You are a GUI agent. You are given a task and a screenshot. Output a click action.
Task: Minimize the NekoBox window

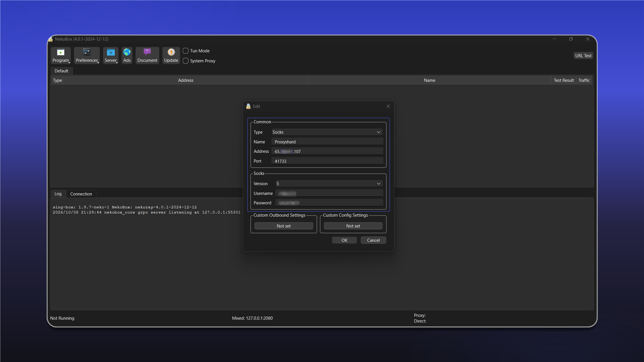(x=554, y=39)
